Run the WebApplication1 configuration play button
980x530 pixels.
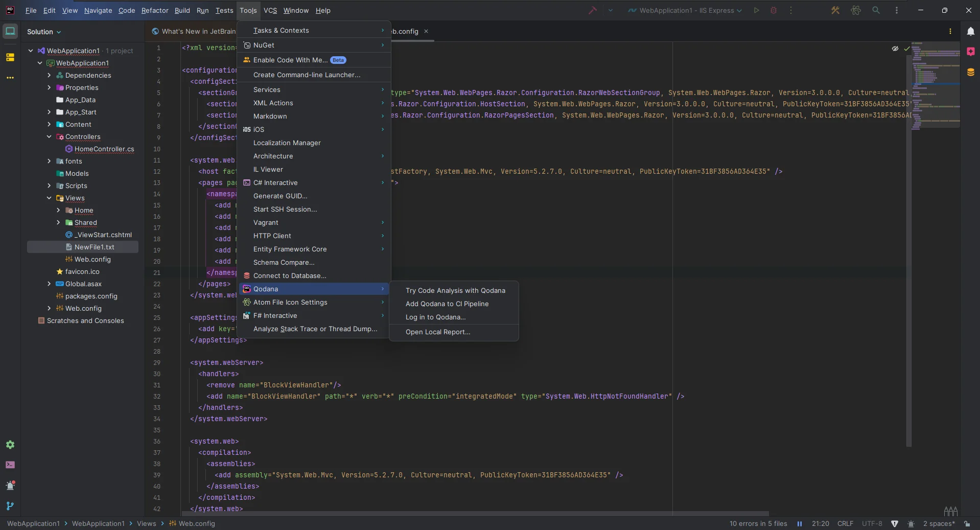tap(756, 10)
